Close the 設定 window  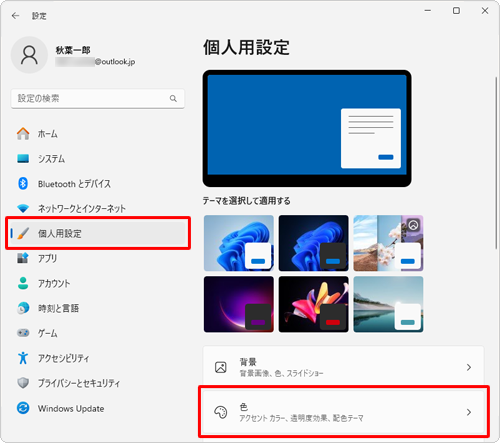tap(485, 11)
